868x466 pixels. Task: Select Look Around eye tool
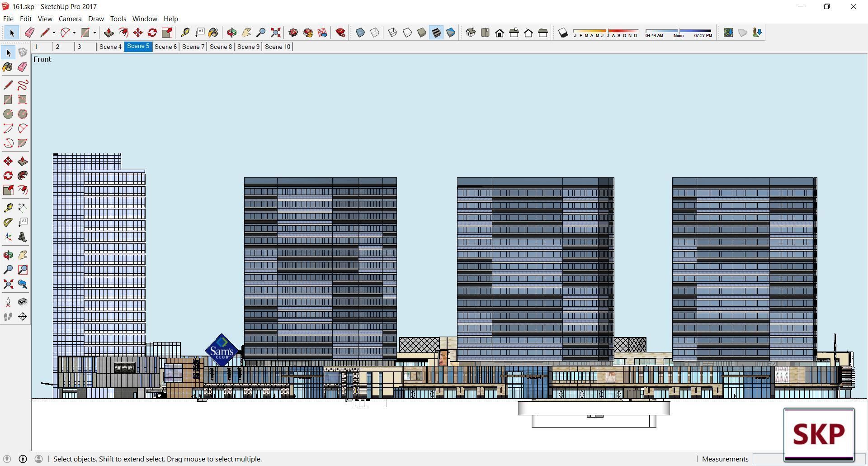coord(23,302)
